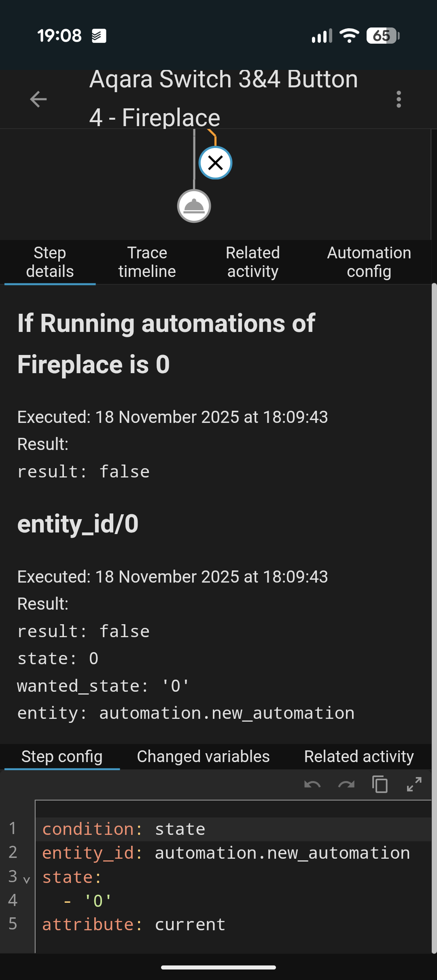Click the redo icon in code editor
Viewport: 437px width, 980px height.
point(346,785)
